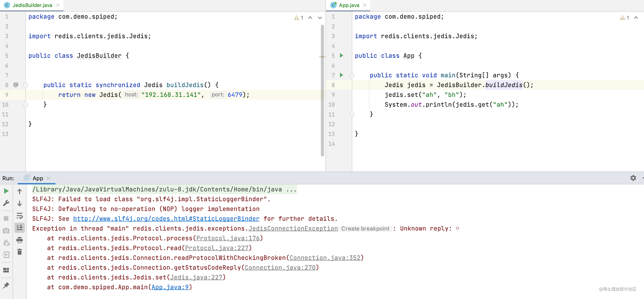Go to next highlighted error in JedisBuilder.java
The width and height of the screenshot is (644, 299).
click(320, 18)
